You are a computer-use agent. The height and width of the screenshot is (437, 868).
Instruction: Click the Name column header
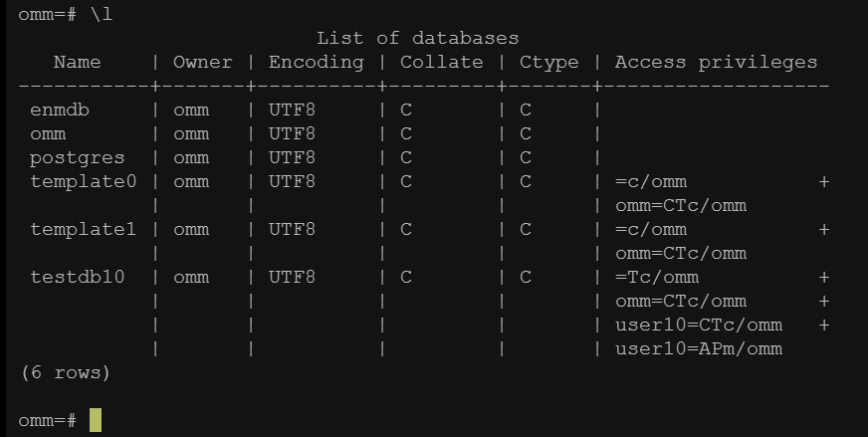[x=77, y=62]
